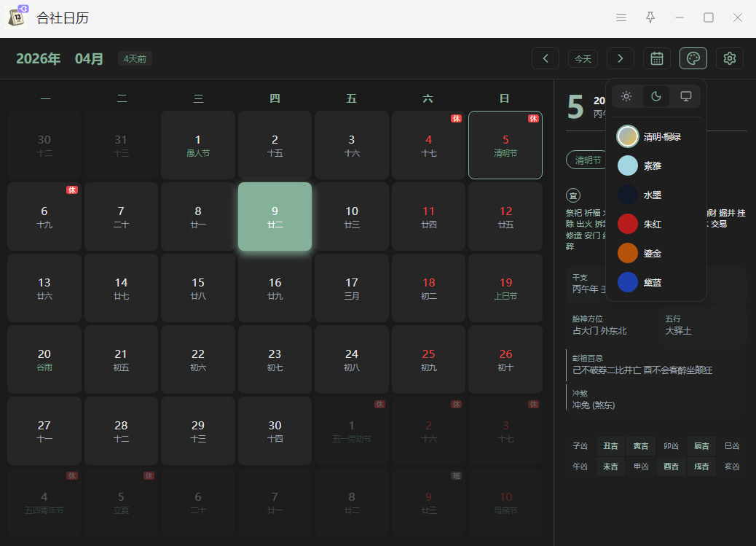Viewport: 756px width, 546px height.
Task: Choose the 清明·桐绿 color theme
Action: click(x=656, y=136)
